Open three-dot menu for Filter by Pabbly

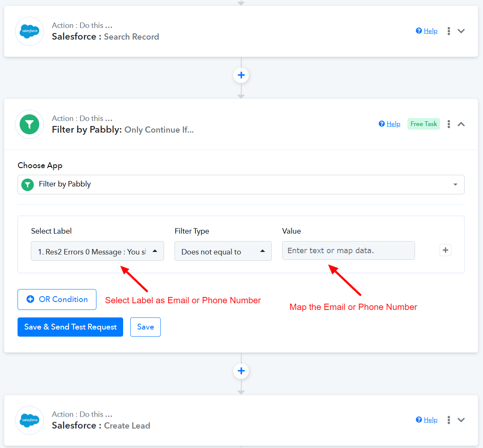coord(448,124)
